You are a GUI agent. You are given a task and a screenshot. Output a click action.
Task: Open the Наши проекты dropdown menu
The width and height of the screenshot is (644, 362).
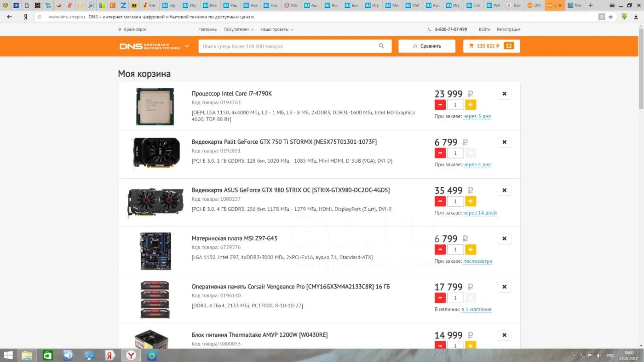(277, 29)
